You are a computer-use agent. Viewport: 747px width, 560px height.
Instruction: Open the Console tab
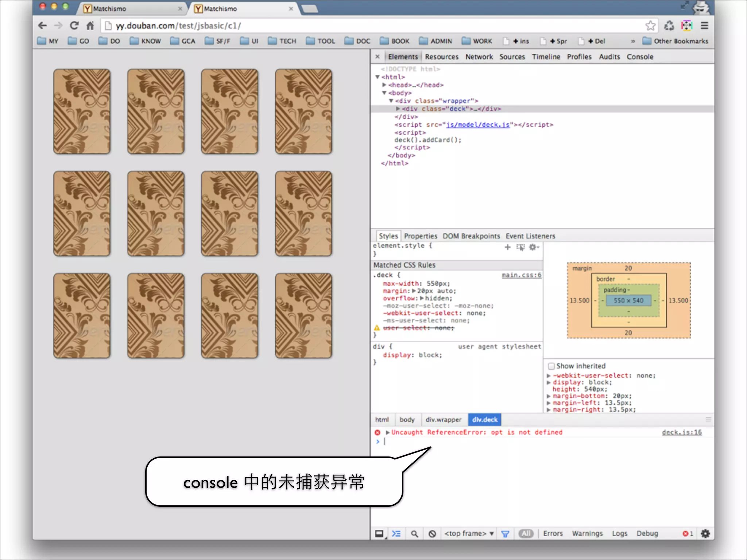pos(640,57)
